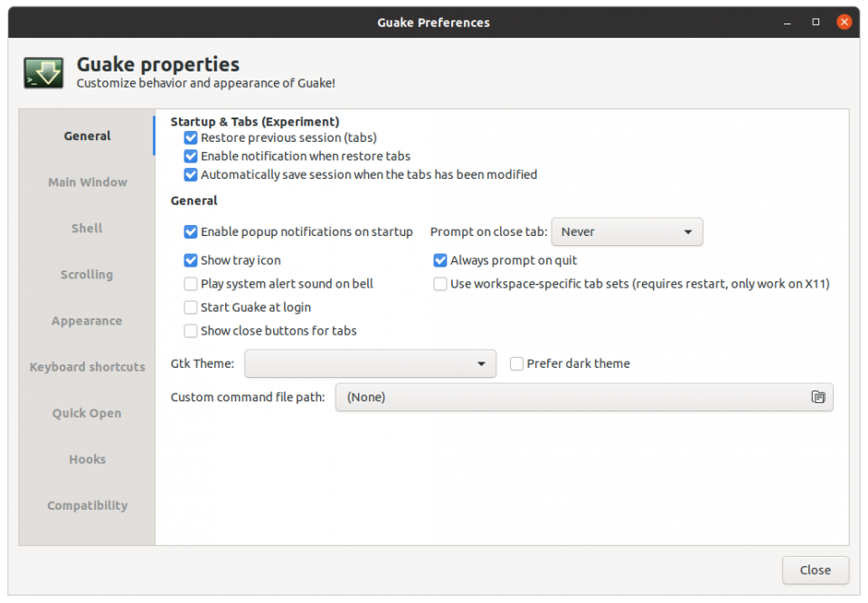Viewport: 868px width, 603px height.
Task: Switch to the General tab
Action: 87,136
